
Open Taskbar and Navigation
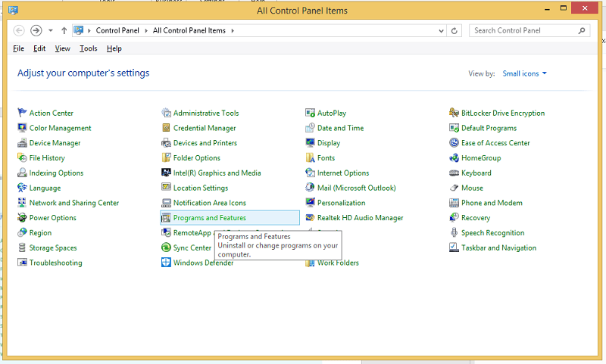click(498, 247)
